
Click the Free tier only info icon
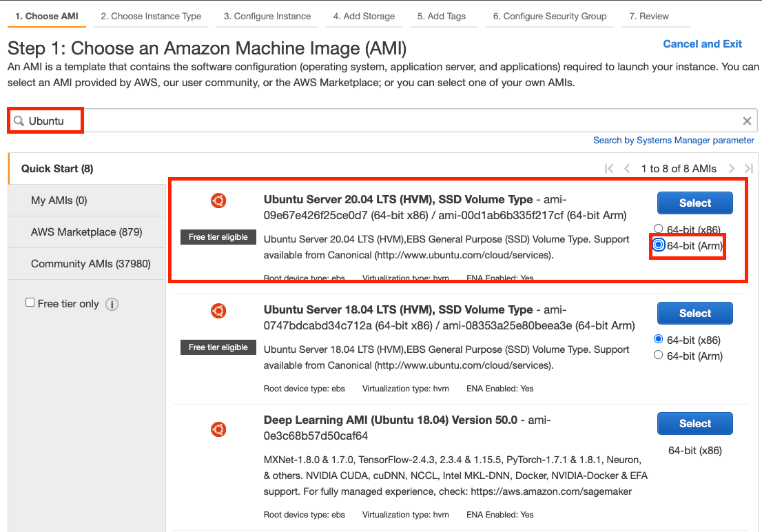pos(112,304)
